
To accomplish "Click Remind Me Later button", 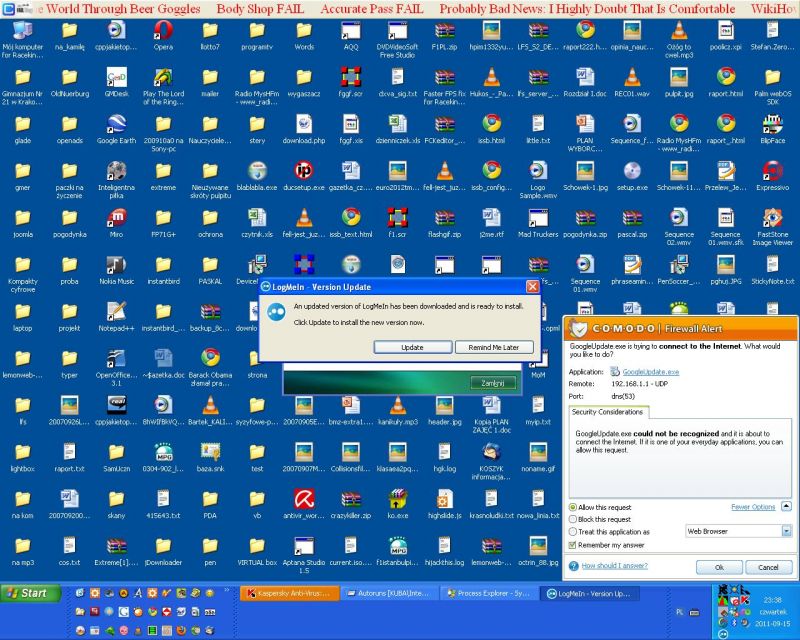I will (494, 347).
